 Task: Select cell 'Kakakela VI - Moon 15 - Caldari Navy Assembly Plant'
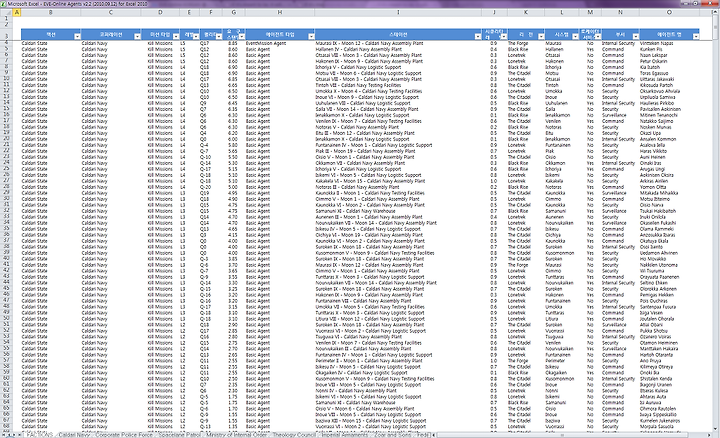coord(398,181)
